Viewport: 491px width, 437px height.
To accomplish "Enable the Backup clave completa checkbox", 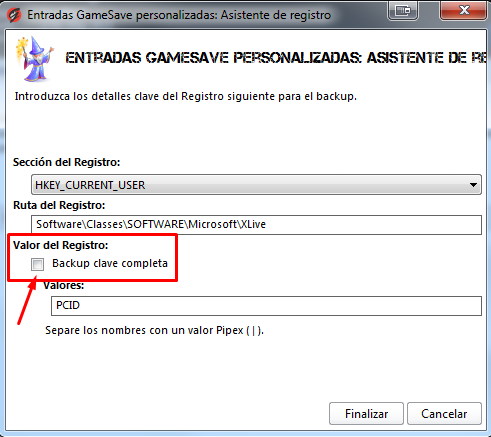I will 37,264.
